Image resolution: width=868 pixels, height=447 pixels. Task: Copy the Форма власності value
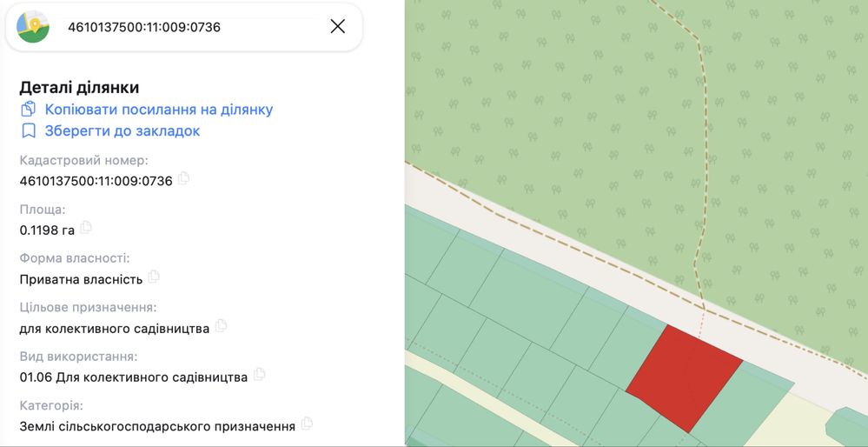[x=153, y=276]
